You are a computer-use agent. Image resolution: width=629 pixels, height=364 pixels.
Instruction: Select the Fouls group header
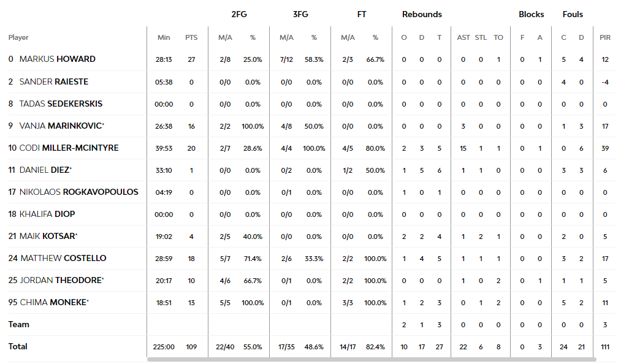click(x=573, y=15)
